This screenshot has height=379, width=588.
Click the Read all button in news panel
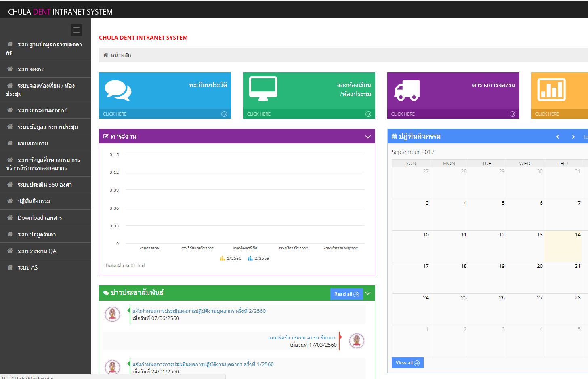pyautogui.click(x=346, y=294)
